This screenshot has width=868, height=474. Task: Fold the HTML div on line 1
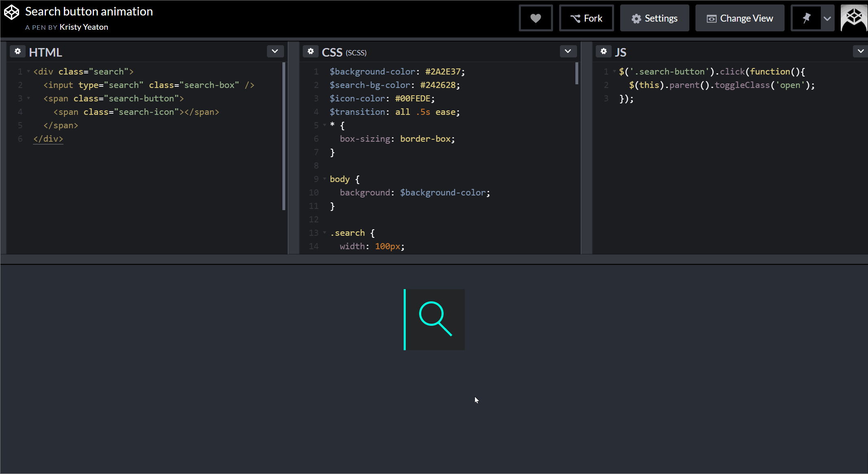pos(28,72)
